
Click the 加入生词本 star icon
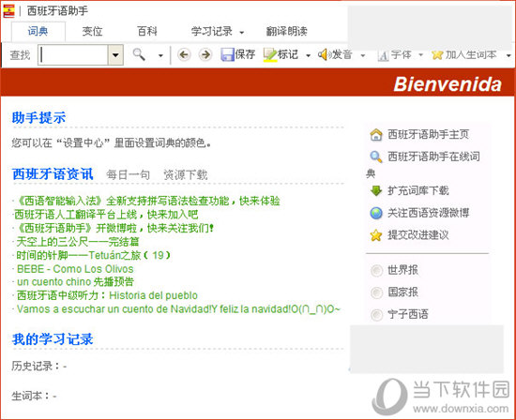(x=437, y=55)
